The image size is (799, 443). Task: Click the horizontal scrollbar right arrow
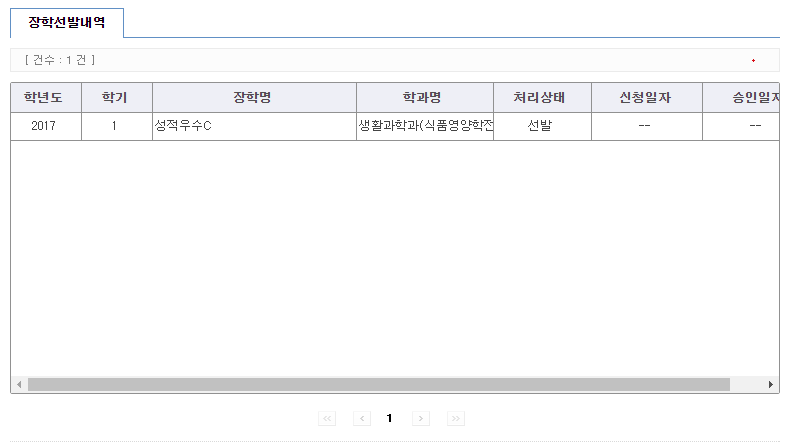coord(771,384)
